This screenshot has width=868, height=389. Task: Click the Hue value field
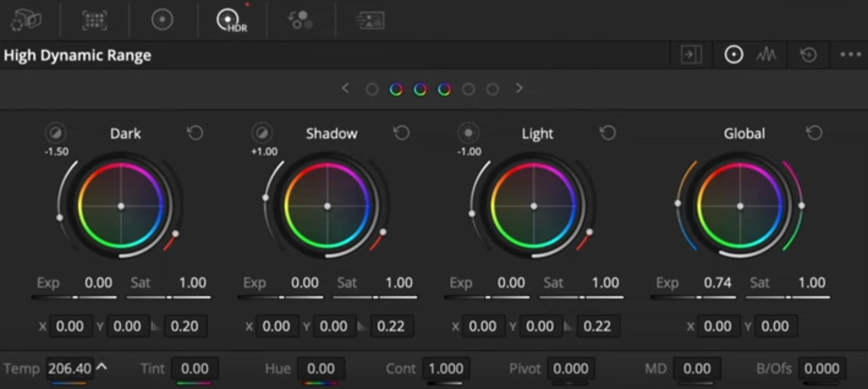[x=321, y=369]
